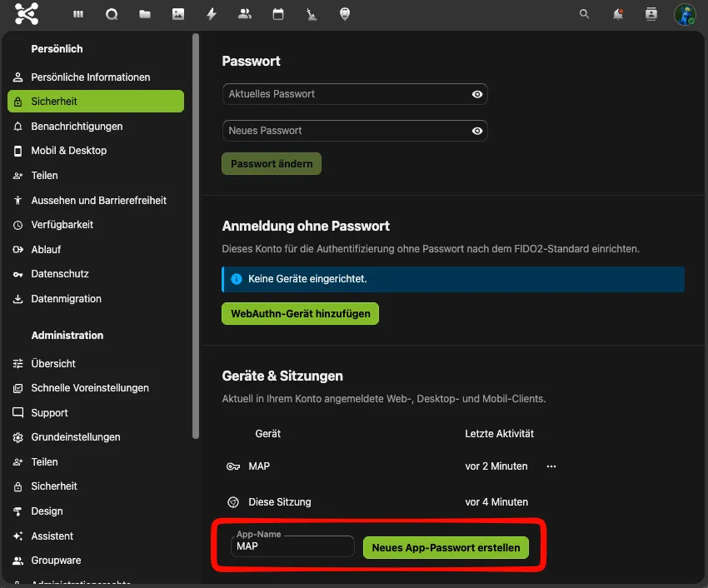Open the user avatar menu
This screenshot has height=588, width=708.
coord(685,14)
